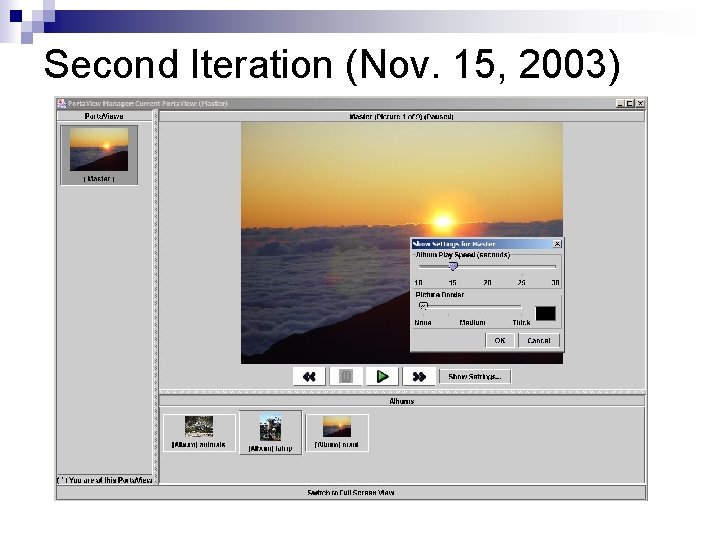The height and width of the screenshot is (540, 720).
Task: Select the animals album thumbnail
Action: [199, 433]
